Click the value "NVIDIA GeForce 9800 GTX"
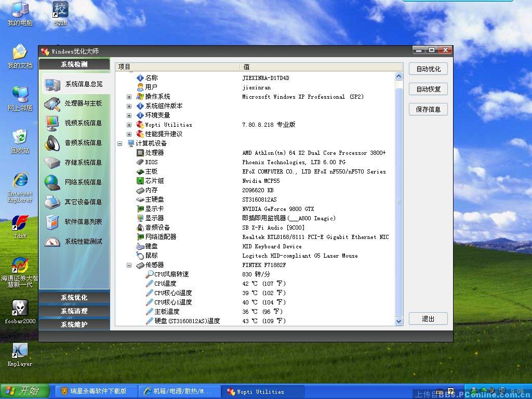532x399 pixels. pyautogui.click(x=278, y=209)
